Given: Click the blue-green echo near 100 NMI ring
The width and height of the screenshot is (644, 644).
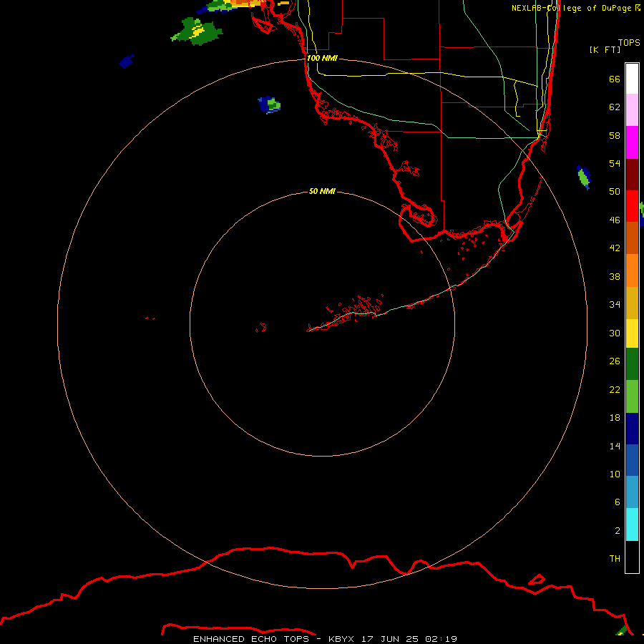Looking at the screenshot, I should [270, 104].
